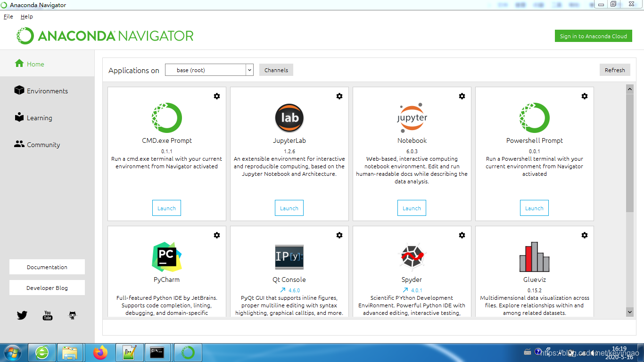Switch to the Environments tab
The image size is (644, 362).
click(x=47, y=90)
